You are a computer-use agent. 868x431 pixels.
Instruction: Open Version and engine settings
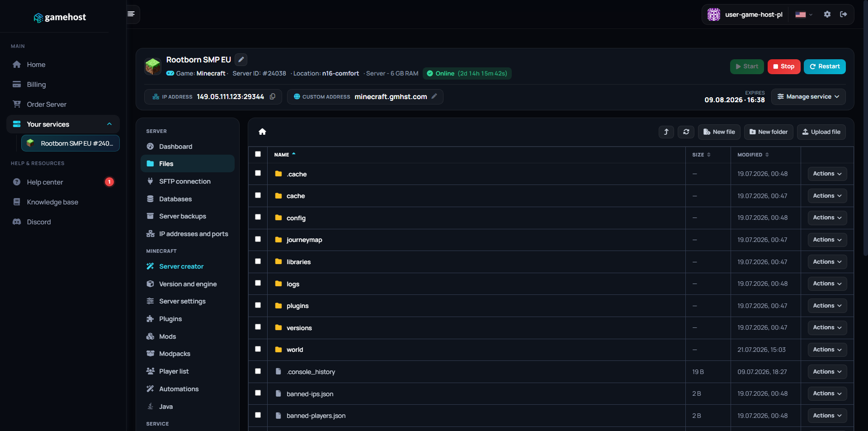click(x=188, y=284)
